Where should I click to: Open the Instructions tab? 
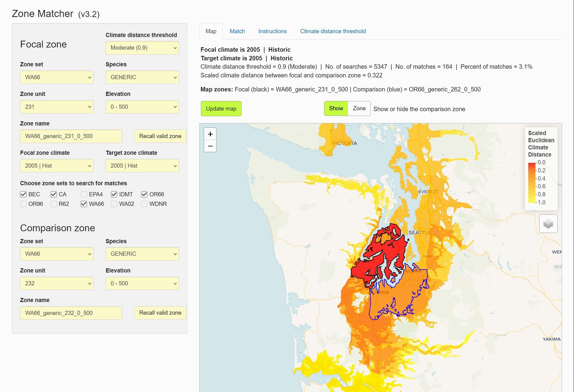coord(272,31)
